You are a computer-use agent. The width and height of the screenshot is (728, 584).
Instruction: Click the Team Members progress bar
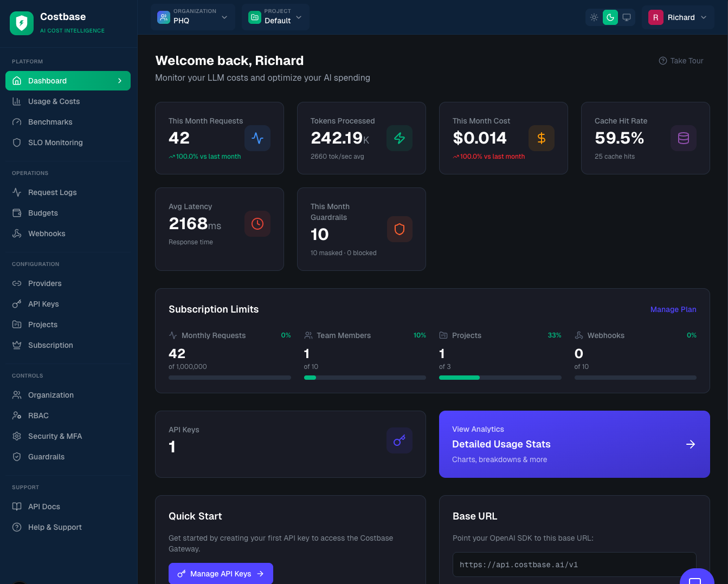click(365, 378)
